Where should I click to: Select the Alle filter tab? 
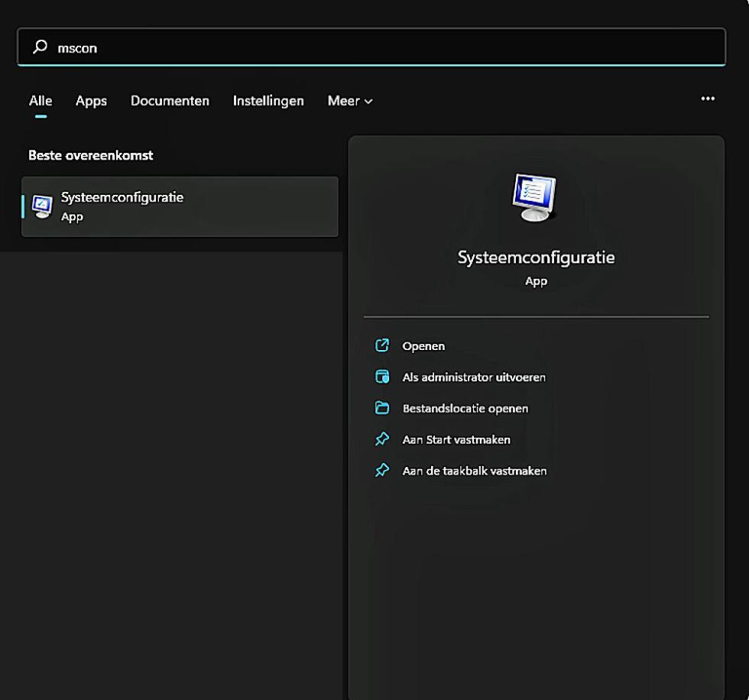40,100
